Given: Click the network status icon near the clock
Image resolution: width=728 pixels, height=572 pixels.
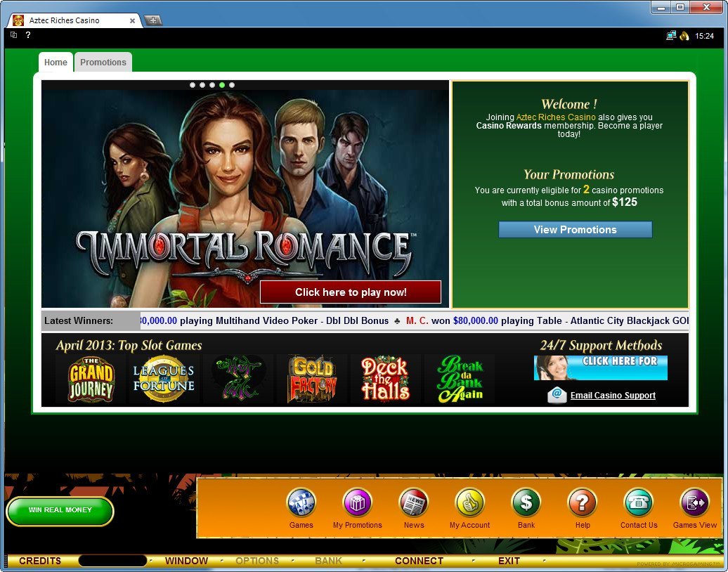Looking at the screenshot, I should click(670, 34).
